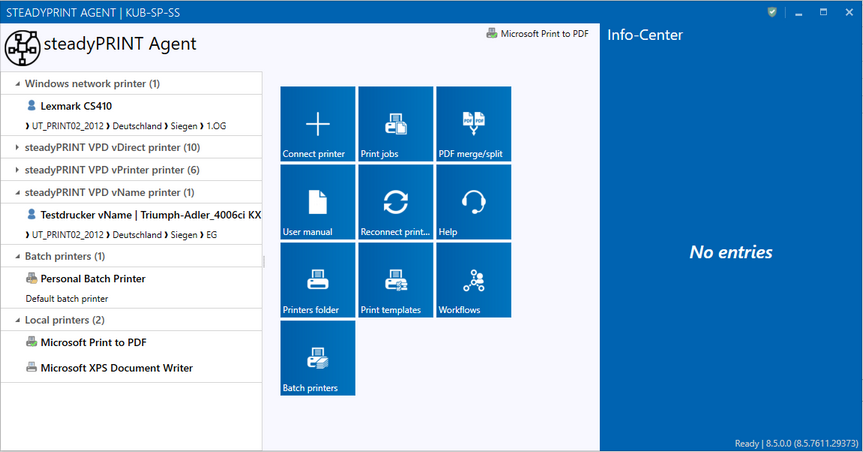Open the User manual tile
Image resolution: width=863 pixels, height=452 pixels.
[x=318, y=202]
